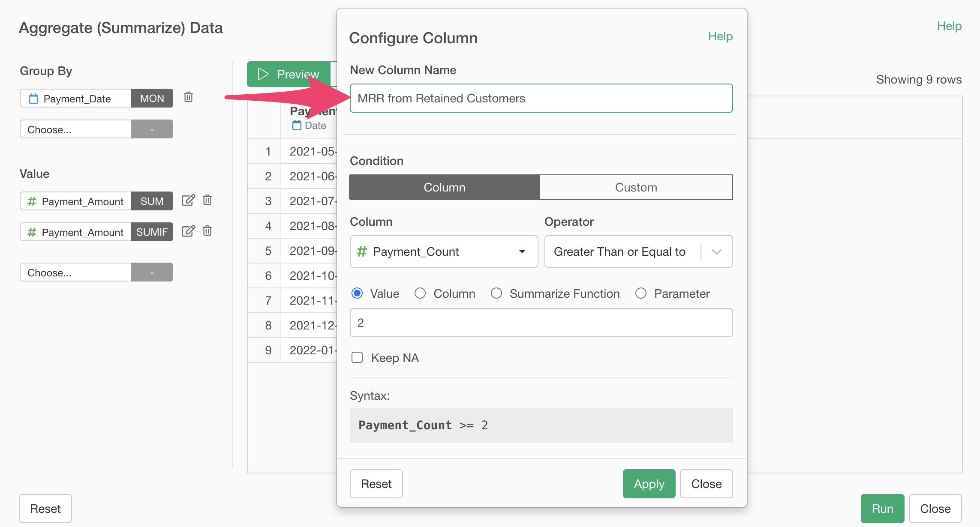Click the SUMIF function badge
The image size is (980, 527).
point(152,232)
